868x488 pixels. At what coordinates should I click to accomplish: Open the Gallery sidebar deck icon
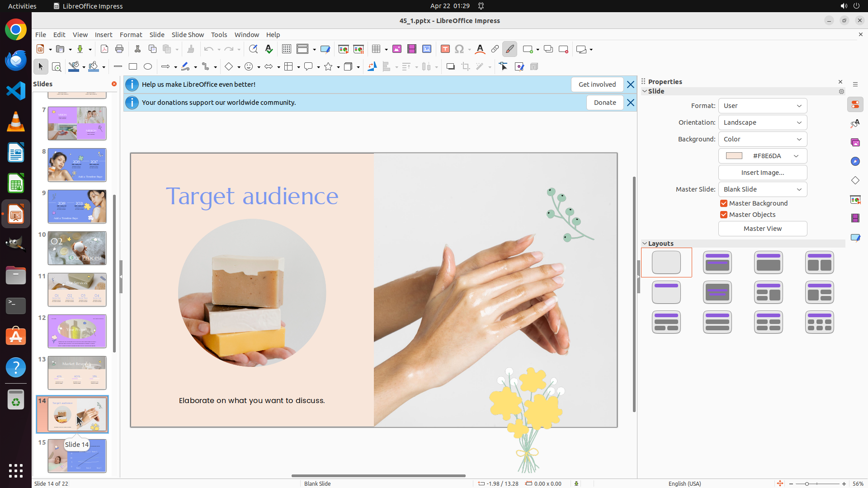click(x=855, y=143)
